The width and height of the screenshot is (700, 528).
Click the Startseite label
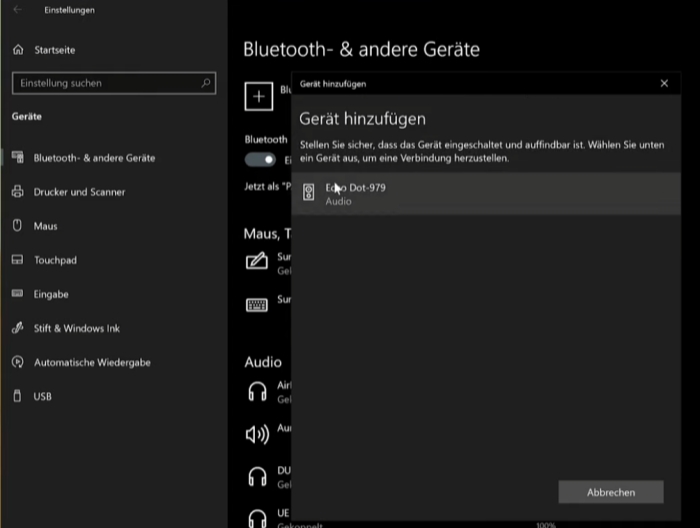click(x=55, y=50)
